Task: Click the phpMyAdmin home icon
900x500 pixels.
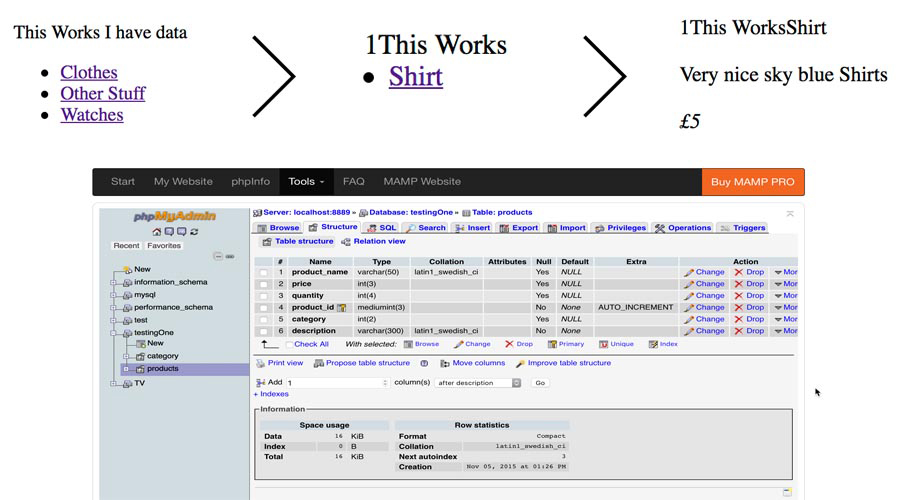Action: (157, 232)
